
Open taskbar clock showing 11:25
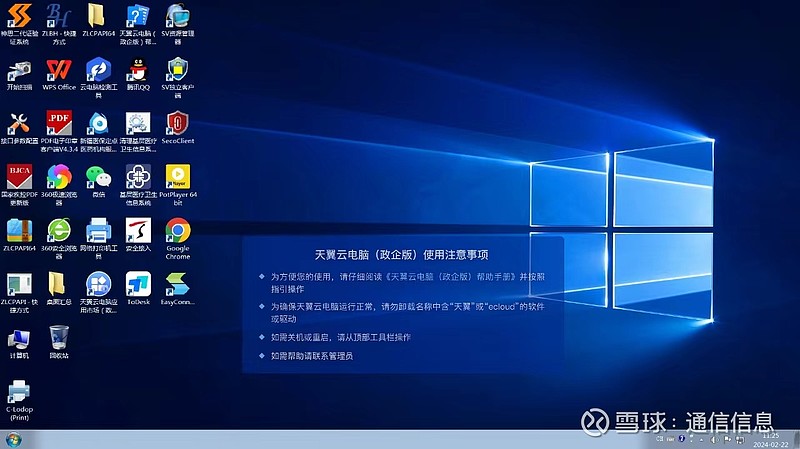click(x=770, y=440)
